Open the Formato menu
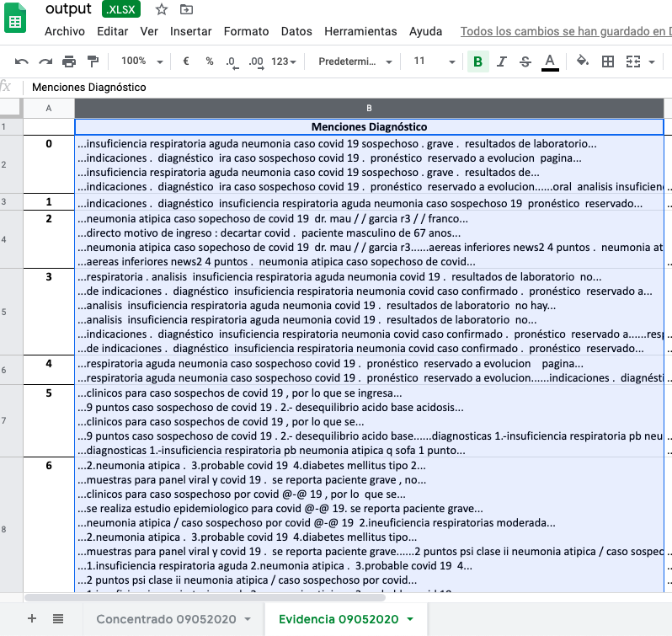This screenshot has width=672, height=636. pyautogui.click(x=247, y=31)
